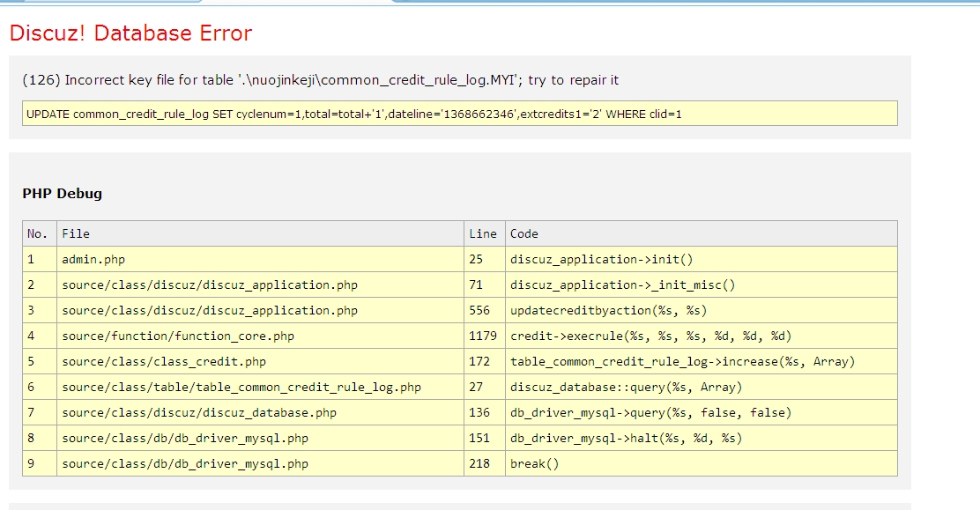
Task: Click the table_common_credit_rule_log.php file cell
Action: 241,387
